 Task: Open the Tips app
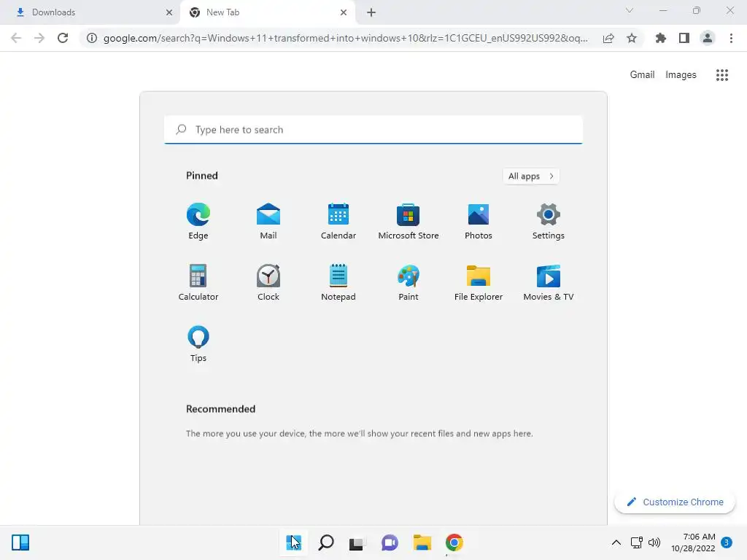(198, 344)
